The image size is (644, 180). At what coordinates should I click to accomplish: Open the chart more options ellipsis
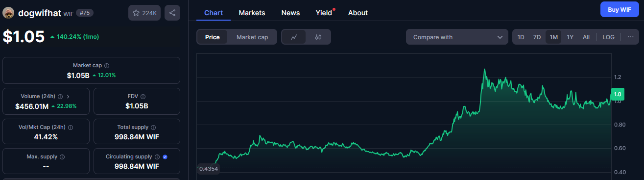[630, 37]
